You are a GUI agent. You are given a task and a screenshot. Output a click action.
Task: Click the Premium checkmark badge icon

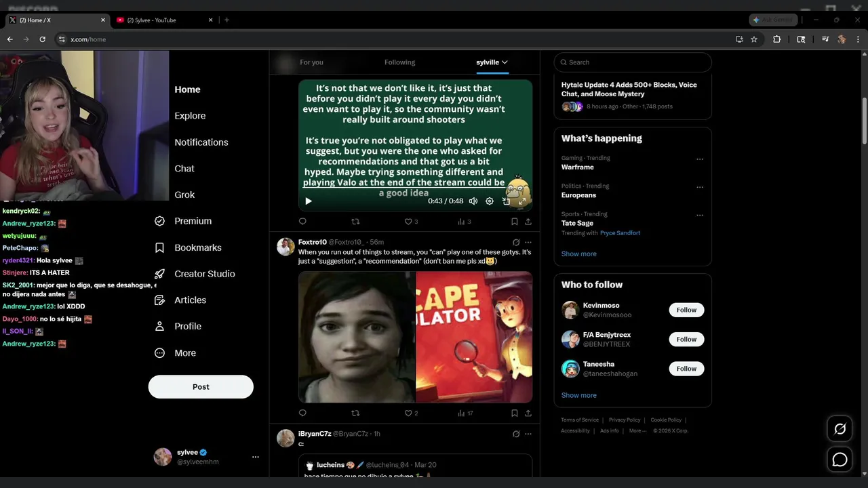coord(160,221)
